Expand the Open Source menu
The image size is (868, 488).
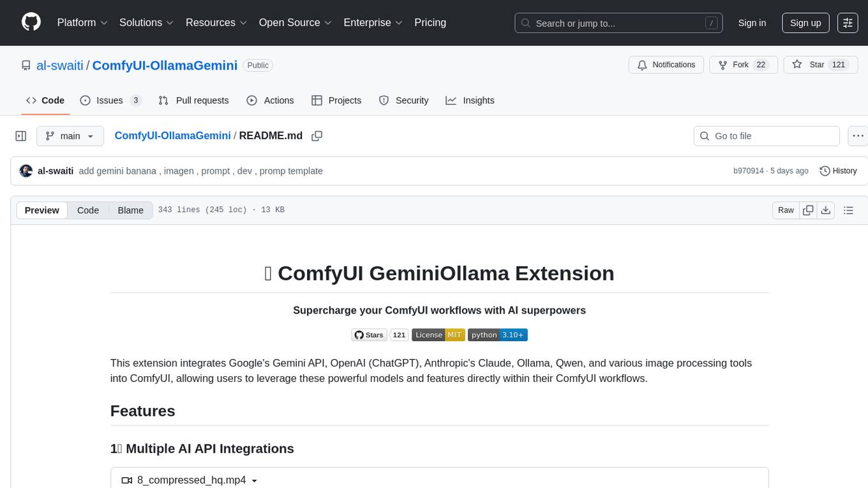click(x=295, y=22)
